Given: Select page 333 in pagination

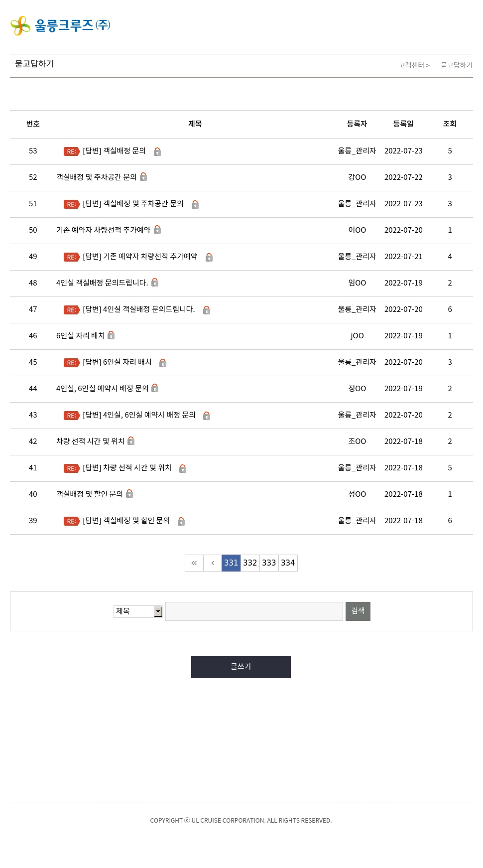Looking at the screenshot, I should 269,563.
